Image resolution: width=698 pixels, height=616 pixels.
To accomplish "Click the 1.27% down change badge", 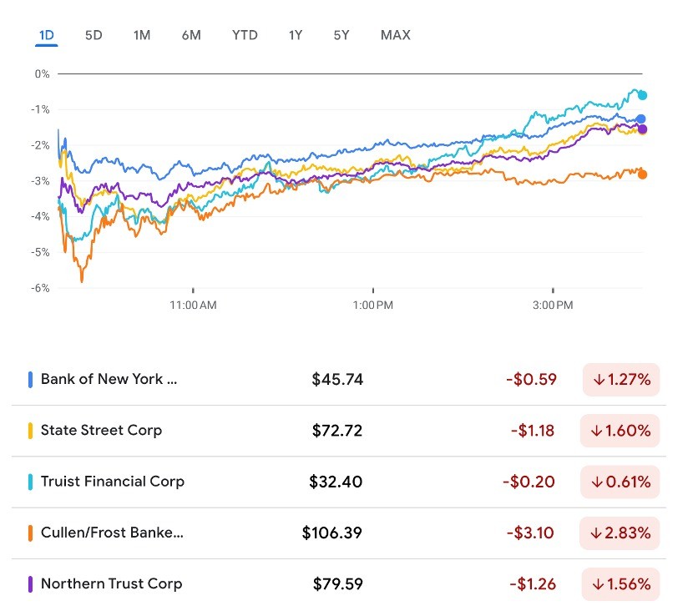I will click(621, 380).
